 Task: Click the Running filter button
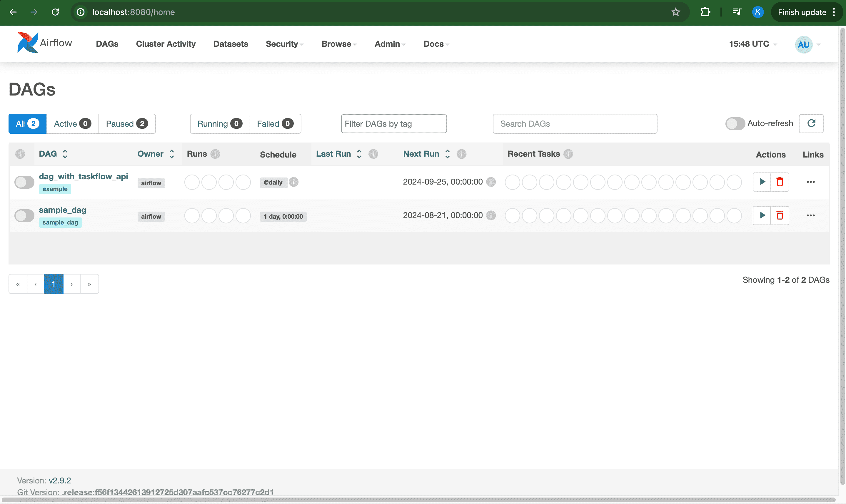[x=219, y=124]
